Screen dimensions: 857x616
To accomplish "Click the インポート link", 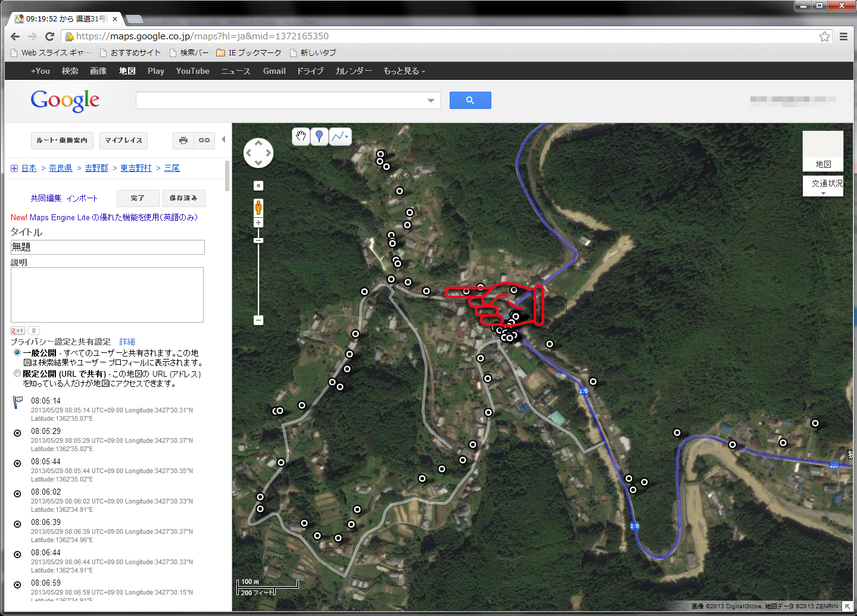I will [82, 198].
